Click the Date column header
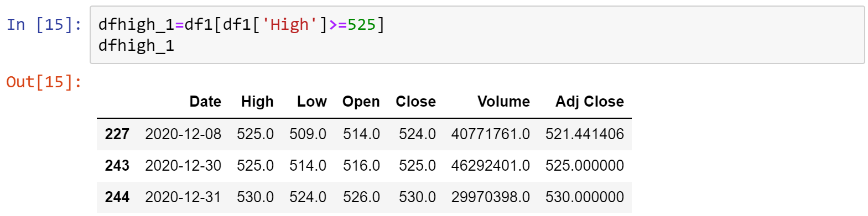 click(x=205, y=102)
